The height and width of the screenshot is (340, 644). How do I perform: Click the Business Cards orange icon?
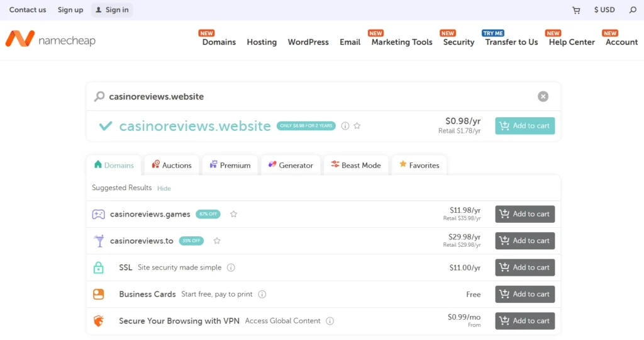click(99, 295)
